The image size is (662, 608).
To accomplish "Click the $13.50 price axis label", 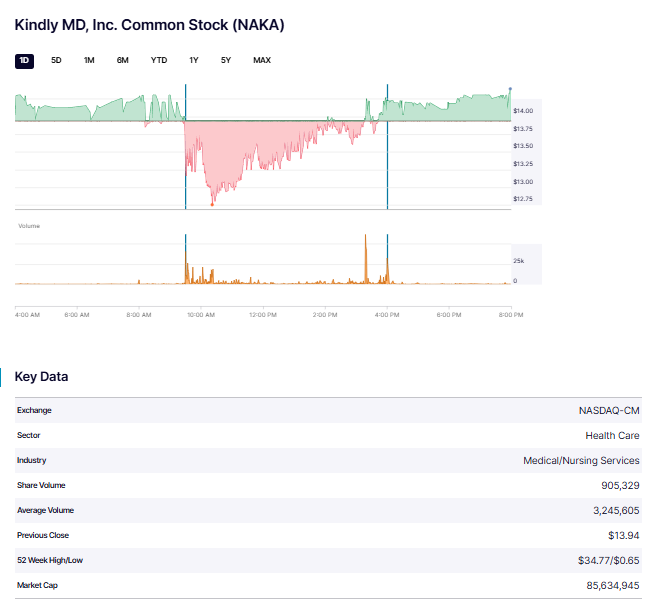I will (x=523, y=146).
